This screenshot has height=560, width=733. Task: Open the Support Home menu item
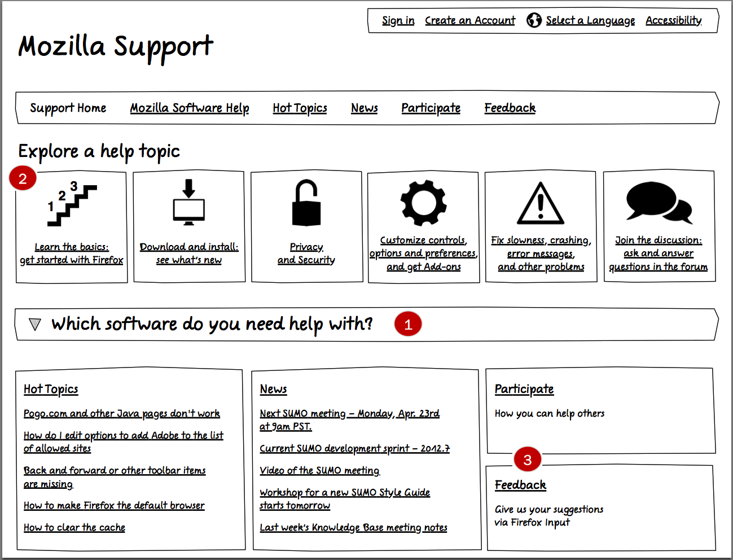click(68, 108)
